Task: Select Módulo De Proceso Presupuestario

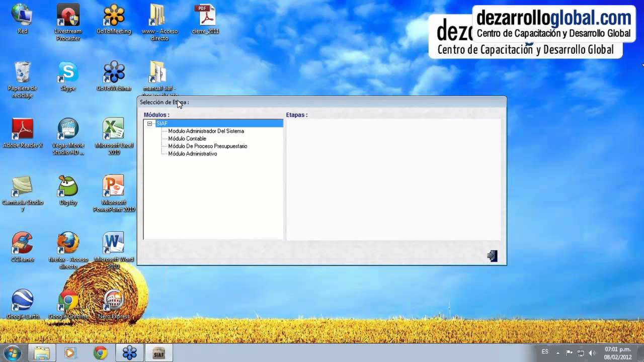Action: point(208,146)
